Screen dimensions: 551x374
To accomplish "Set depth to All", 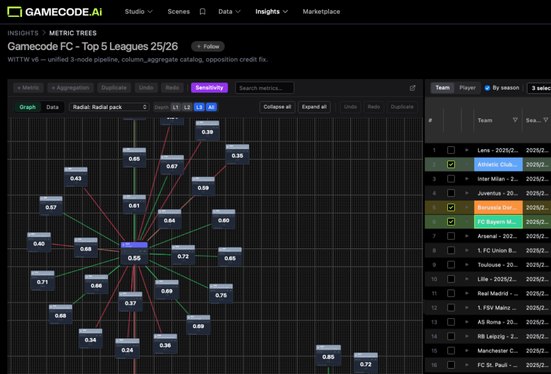I will [x=211, y=107].
